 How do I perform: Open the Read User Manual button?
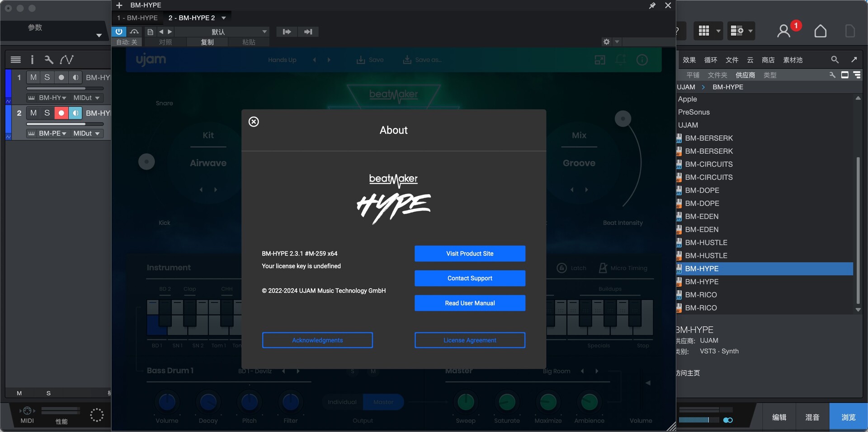(470, 303)
